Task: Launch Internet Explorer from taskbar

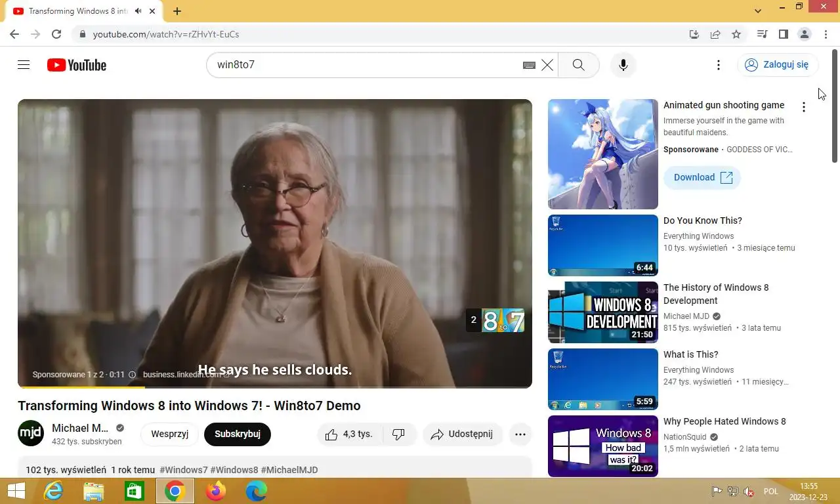Action: coord(53,491)
